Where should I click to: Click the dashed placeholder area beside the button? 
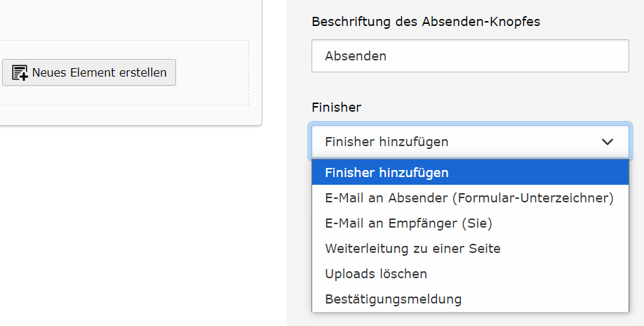[x=213, y=72]
